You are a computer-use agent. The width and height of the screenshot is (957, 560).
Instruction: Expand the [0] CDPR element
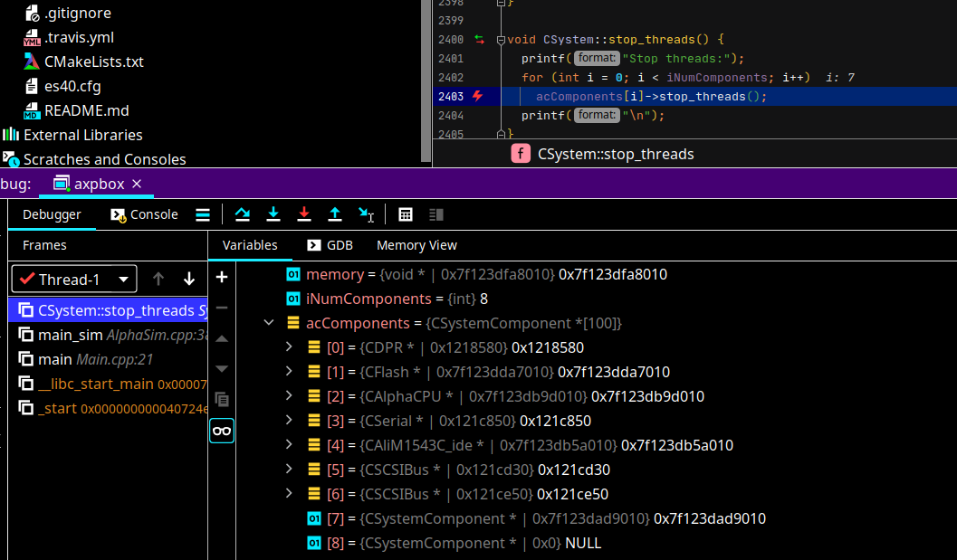(x=290, y=347)
